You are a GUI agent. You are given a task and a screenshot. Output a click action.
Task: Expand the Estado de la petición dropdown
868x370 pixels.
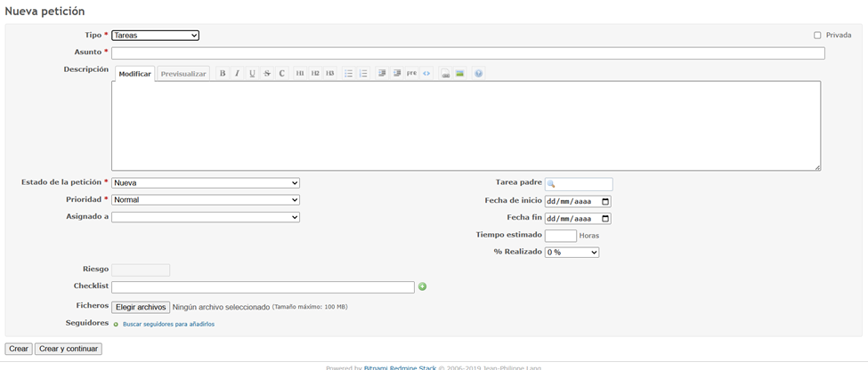(x=206, y=183)
